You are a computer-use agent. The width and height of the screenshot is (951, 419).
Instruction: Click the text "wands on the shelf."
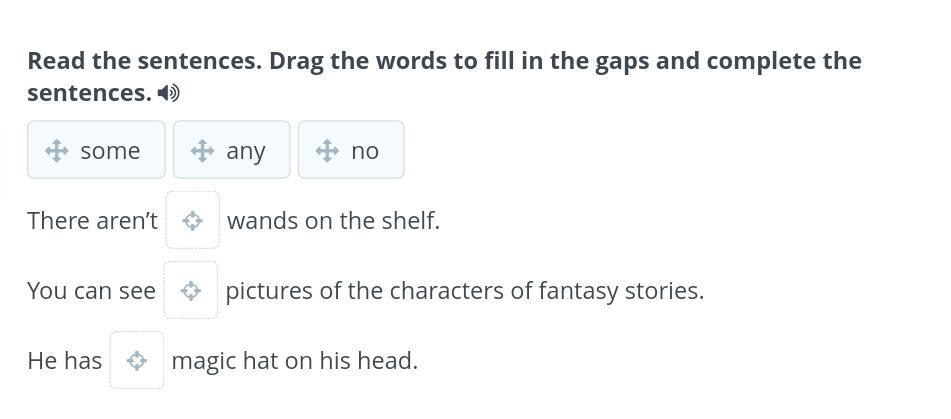(x=334, y=221)
